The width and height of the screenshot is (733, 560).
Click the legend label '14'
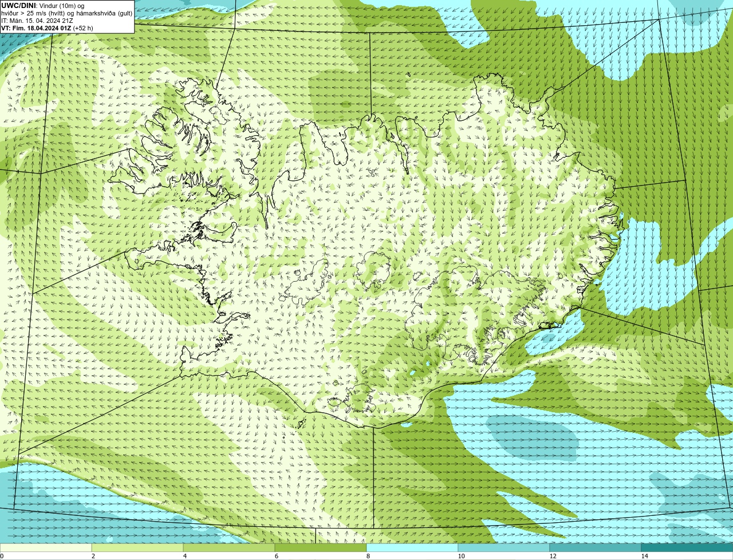(x=644, y=556)
